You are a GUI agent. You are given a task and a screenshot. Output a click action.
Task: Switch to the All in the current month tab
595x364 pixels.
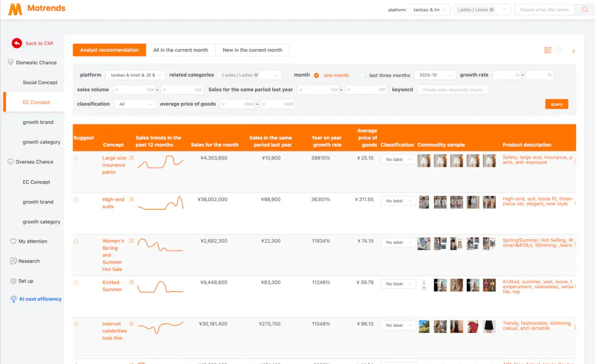tap(180, 50)
